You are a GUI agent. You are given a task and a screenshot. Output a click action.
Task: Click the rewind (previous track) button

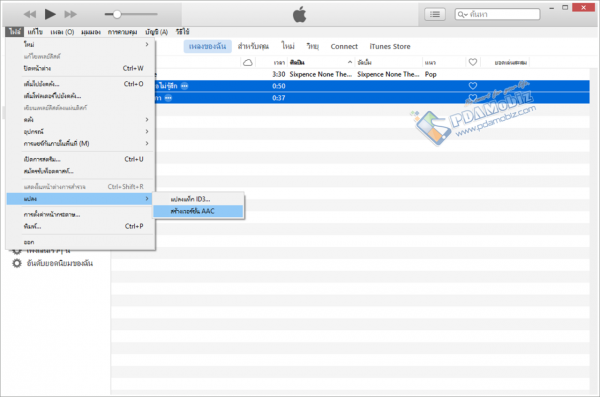click(x=30, y=14)
